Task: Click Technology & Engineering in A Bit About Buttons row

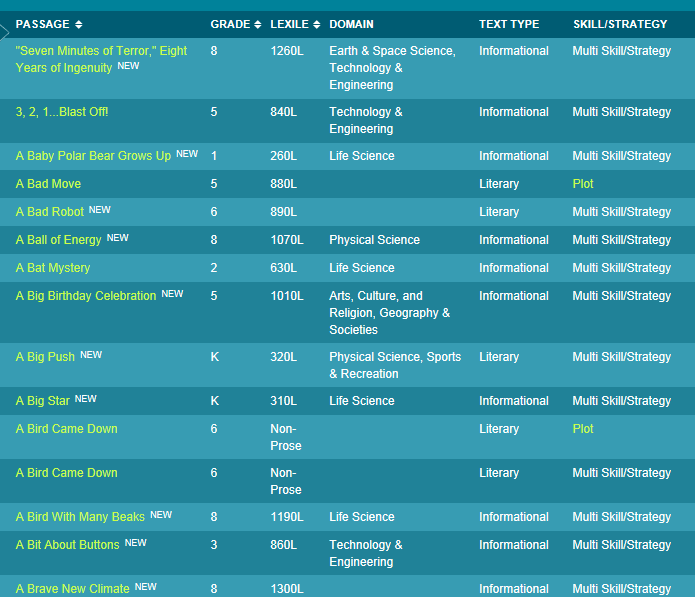Action: pyautogui.click(x=366, y=553)
